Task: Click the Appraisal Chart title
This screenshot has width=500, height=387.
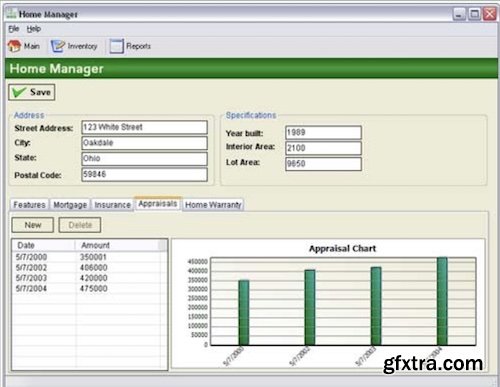Action: click(342, 249)
